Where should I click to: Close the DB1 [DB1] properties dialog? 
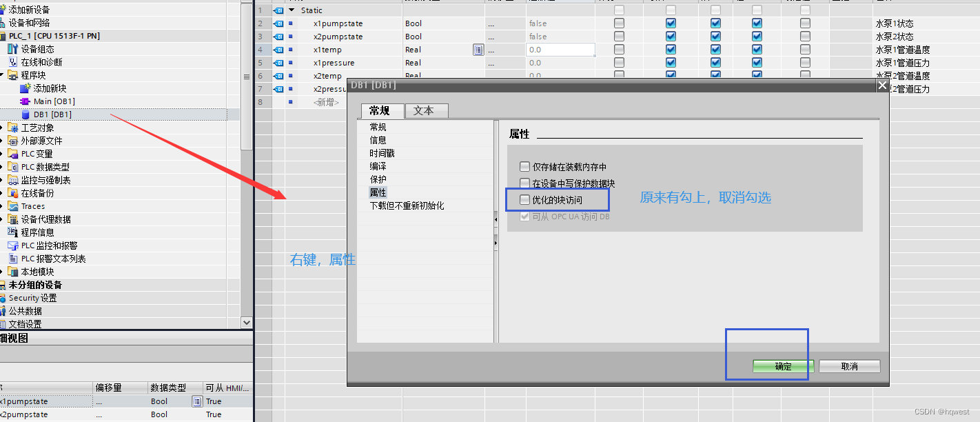pos(882,86)
